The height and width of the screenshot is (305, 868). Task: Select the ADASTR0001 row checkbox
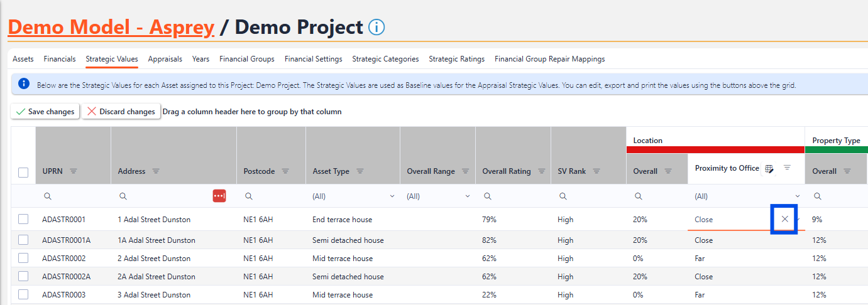[23, 219]
